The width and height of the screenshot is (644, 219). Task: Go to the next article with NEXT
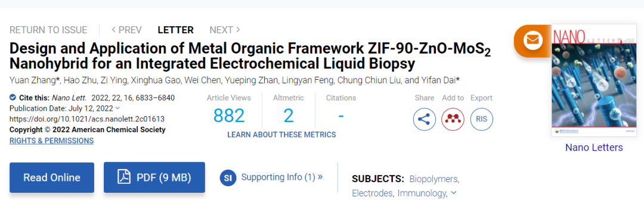pyautogui.click(x=225, y=30)
